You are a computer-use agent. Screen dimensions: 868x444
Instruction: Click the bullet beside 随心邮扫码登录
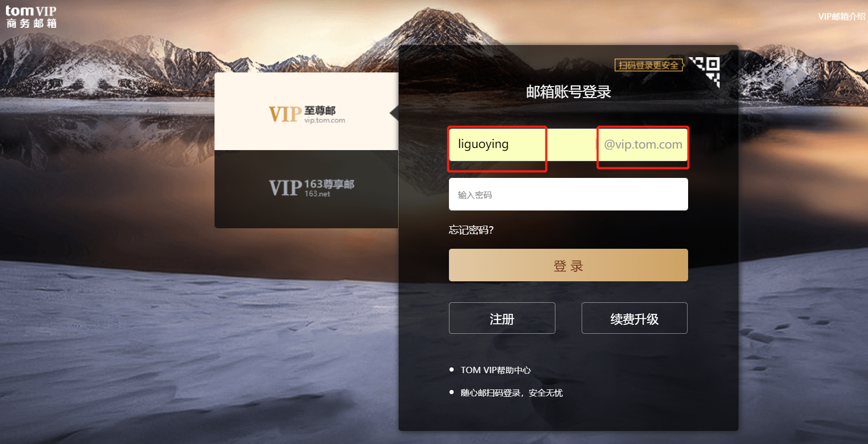[452, 392]
